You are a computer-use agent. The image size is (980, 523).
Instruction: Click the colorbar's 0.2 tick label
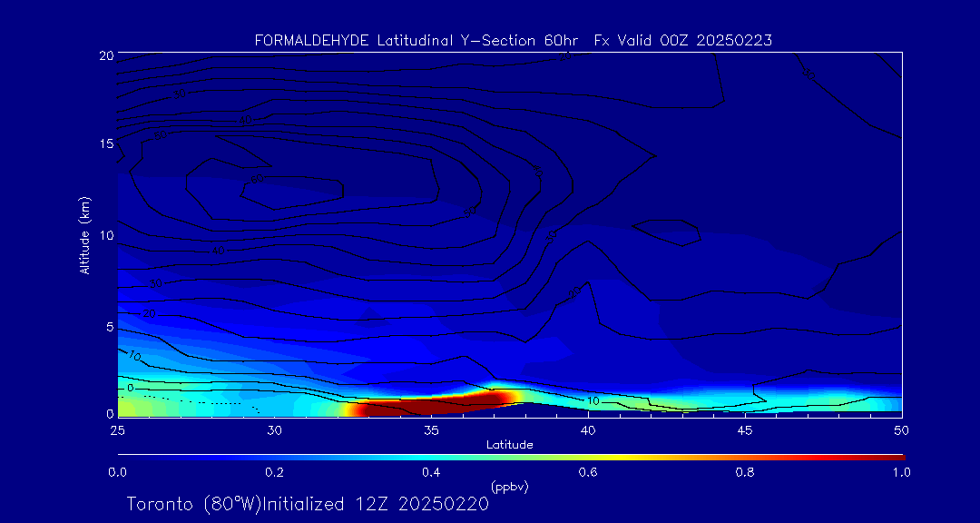click(x=274, y=472)
